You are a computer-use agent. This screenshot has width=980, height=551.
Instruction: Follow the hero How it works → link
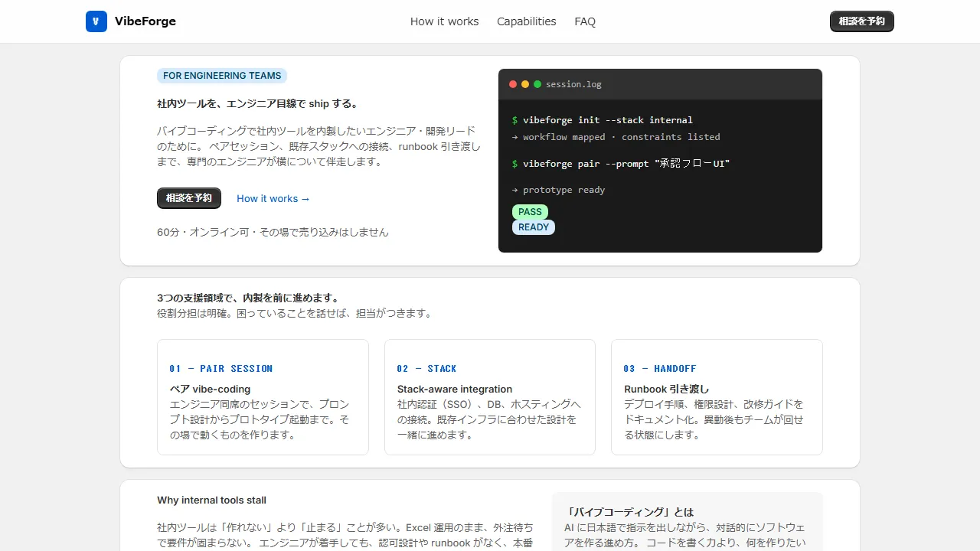273,198
